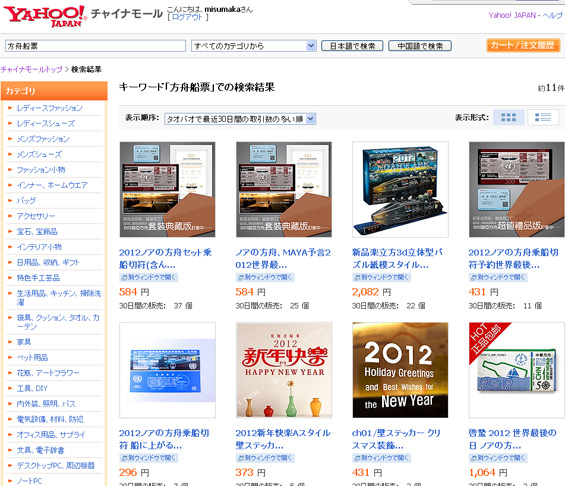Open product title ch01/壁ステッカー クリスマス装飾
Screen dimensions: 568x486
coord(396,439)
